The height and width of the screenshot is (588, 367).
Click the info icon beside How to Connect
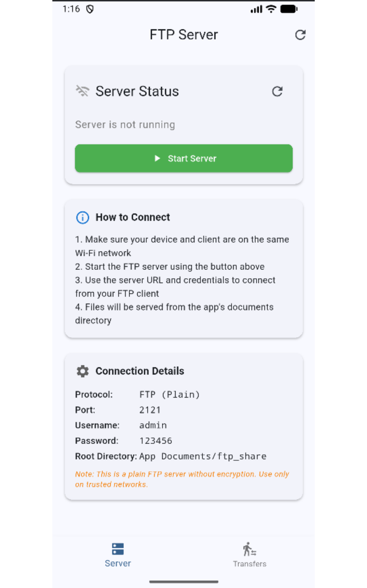click(83, 218)
